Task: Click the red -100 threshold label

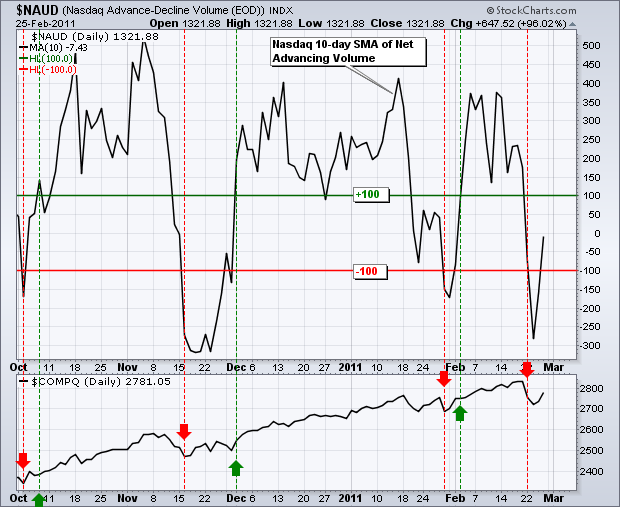Action: 370,272
